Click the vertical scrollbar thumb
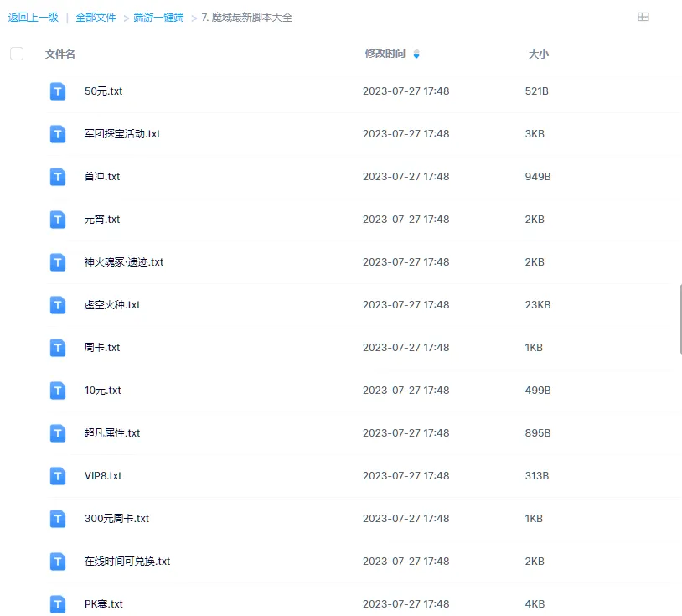Screen dimensions: 682x616 pos(680,319)
